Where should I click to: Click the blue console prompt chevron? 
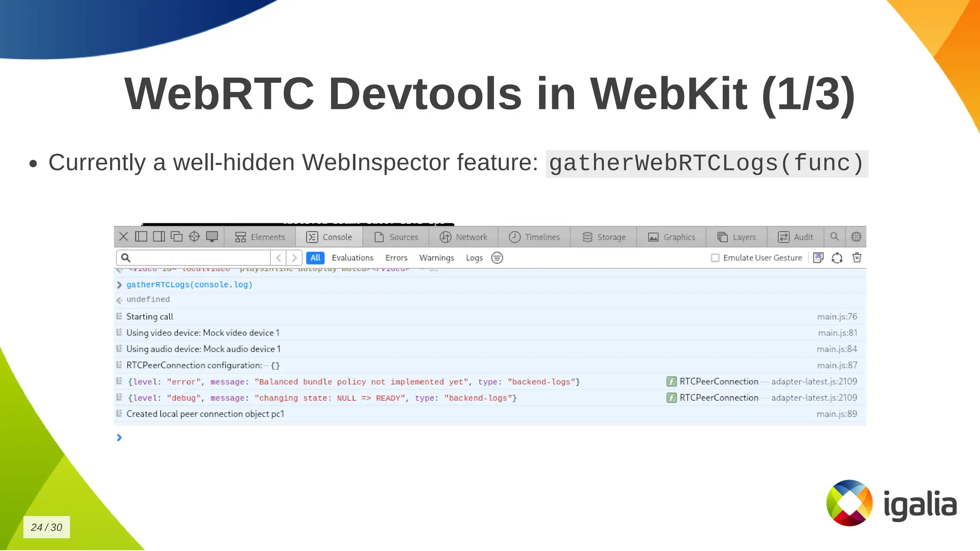pyautogui.click(x=119, y=438)
